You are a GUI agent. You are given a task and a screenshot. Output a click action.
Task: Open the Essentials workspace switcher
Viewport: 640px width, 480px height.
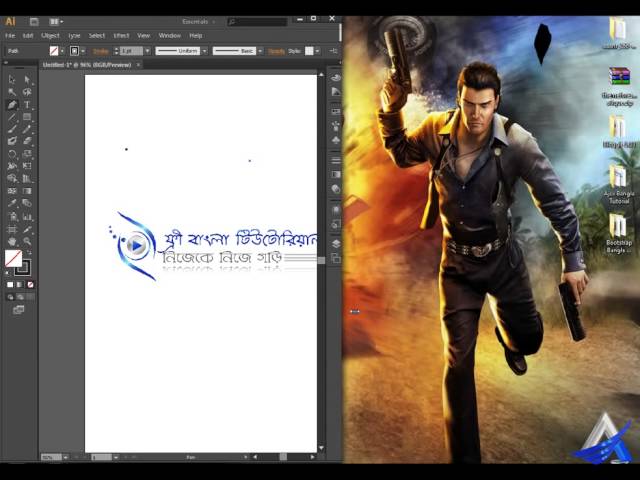click(198, 22)
